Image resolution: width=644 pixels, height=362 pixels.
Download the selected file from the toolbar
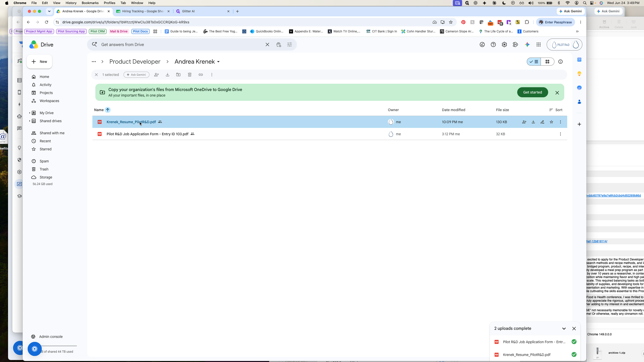pos(168,75)
